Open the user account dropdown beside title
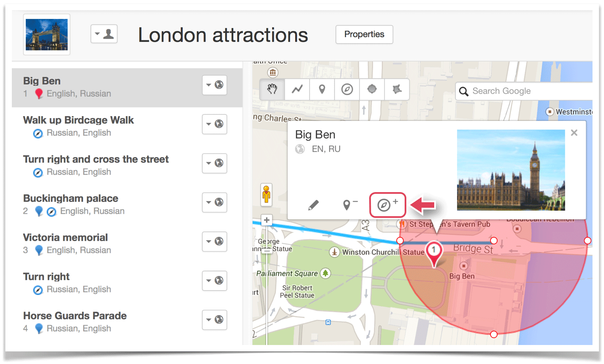Image resolution: width=604 pixels, height=364 pixels. (x=104, y=34)
